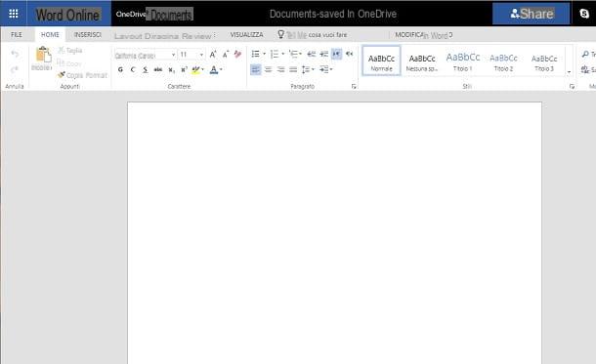Toggle bold (G) formatting
596x364 pixels.
point(120,69)
